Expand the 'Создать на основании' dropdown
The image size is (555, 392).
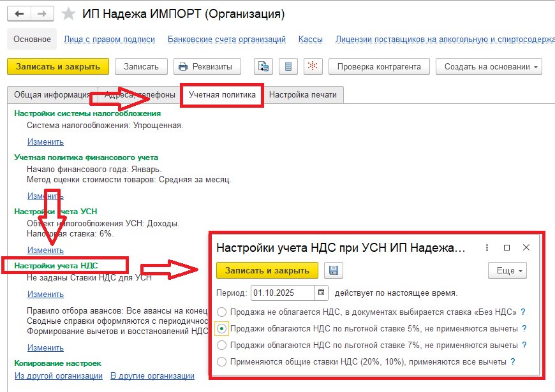(x=489, y=66)
